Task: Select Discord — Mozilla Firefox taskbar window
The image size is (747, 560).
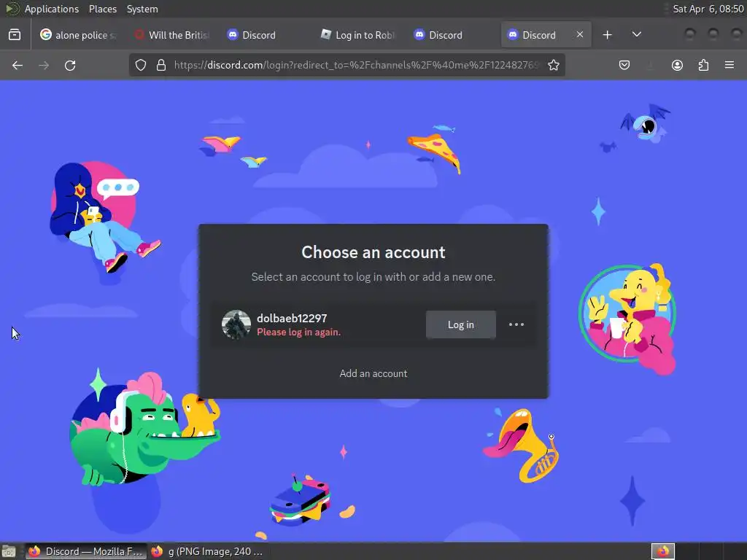Action: pyautogui.click(x=86, y=551)
